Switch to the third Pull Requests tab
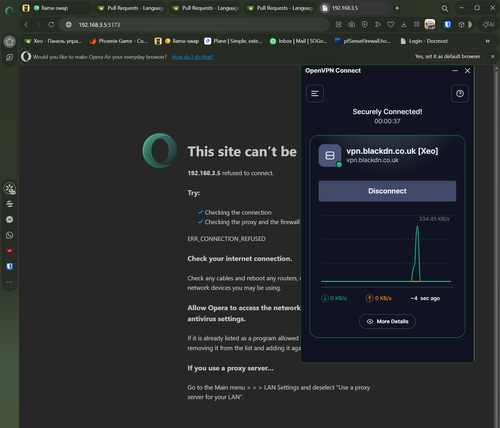 click(x=281, y=8)
